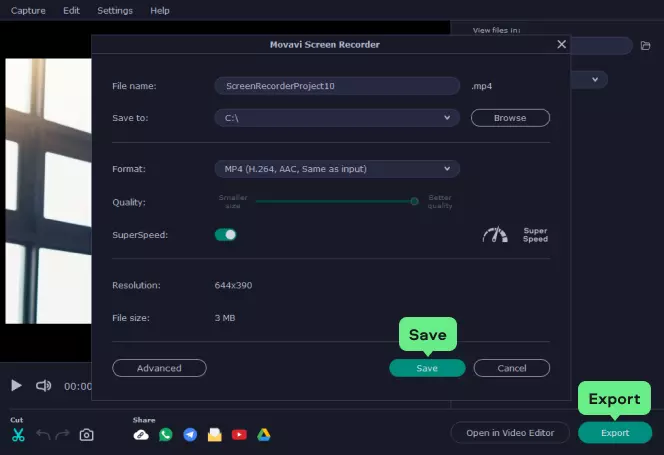Cancel the export dialog
The height and width of the screenshot is (455, 664).
(x=512, y=368)
